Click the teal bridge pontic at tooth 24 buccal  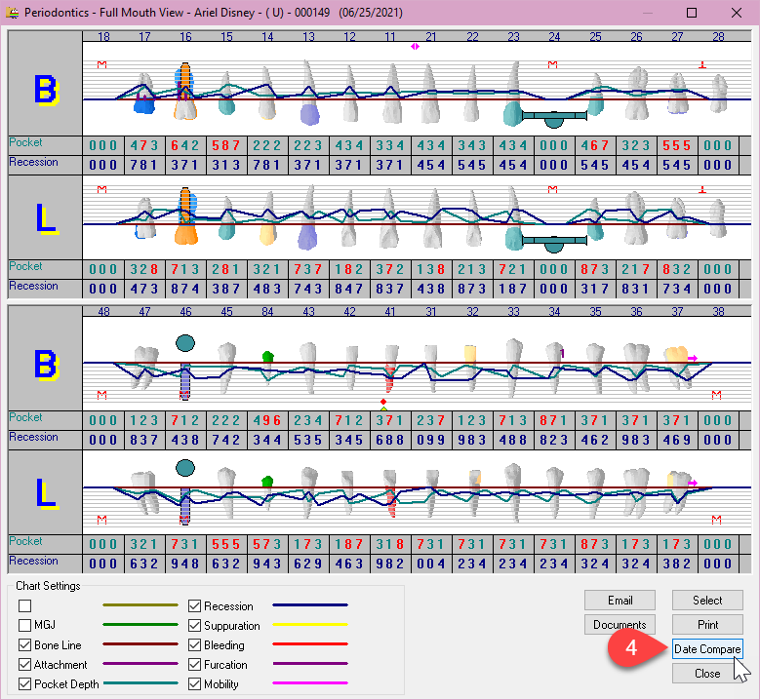[554, 118]
